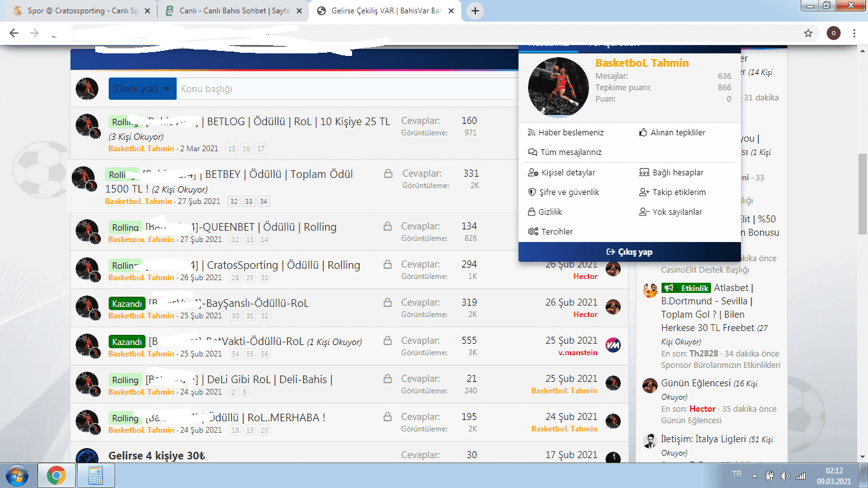Screen dimensions: 868x488
Task: Click Hector last poster on 26 Şub CratosSporting row
Action: pos(585,276)
